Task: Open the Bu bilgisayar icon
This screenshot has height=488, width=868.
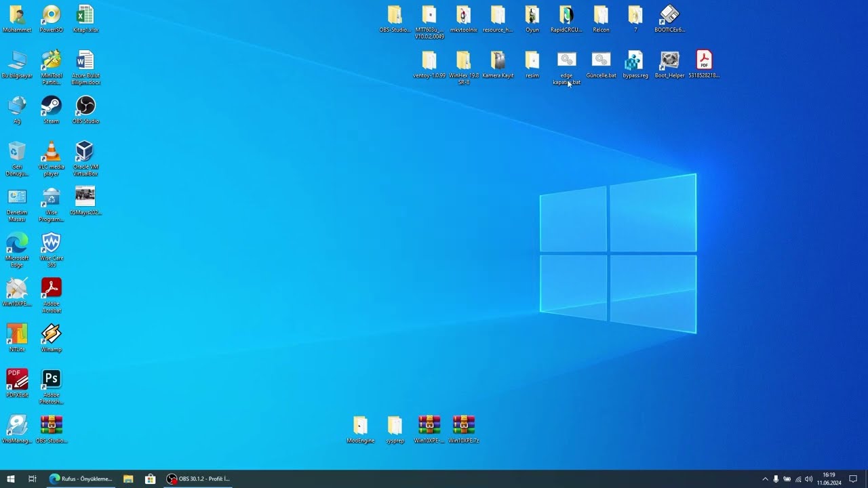Action: click(17, 65)
